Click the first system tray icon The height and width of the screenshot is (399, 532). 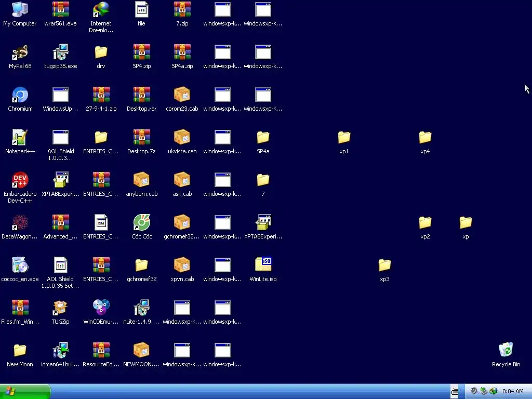click(x=474, y=391)
